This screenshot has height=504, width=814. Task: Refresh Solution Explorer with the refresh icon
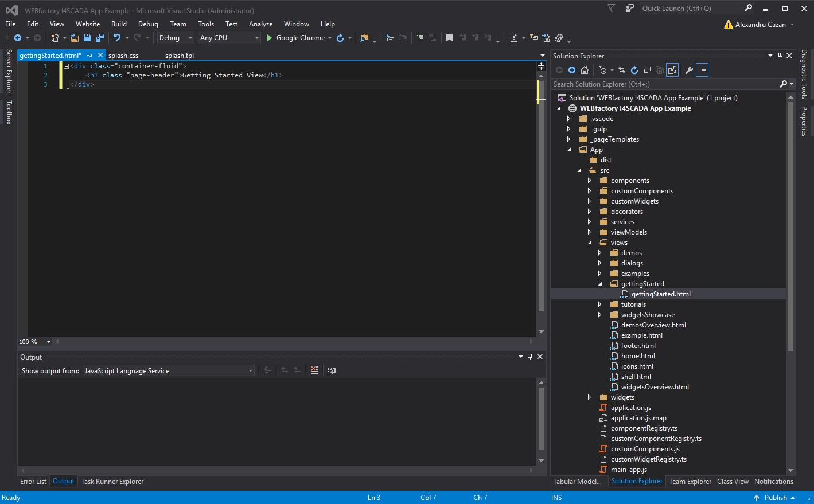pos(634,70)
